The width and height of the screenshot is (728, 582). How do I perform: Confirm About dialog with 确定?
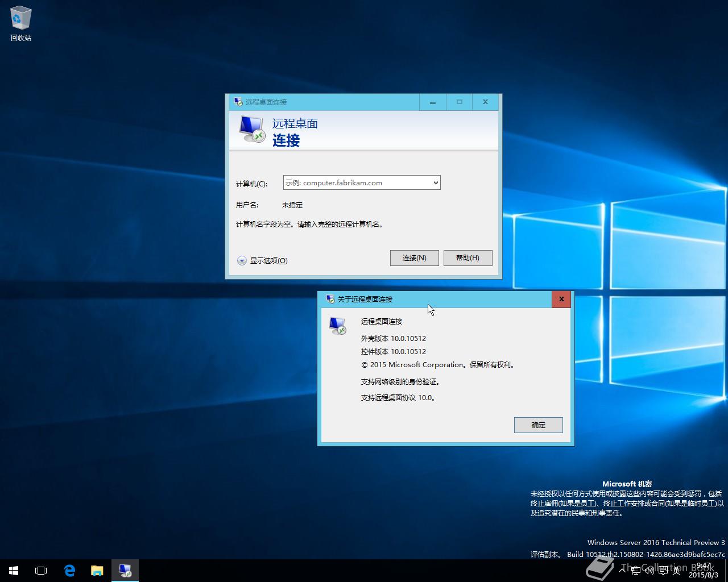point(539,425)
